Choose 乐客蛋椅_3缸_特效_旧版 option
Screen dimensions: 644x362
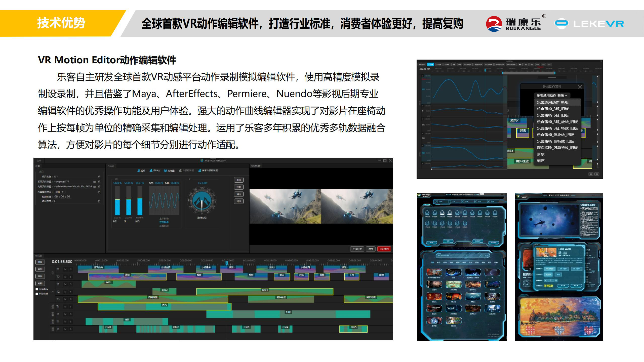(557, 128)
